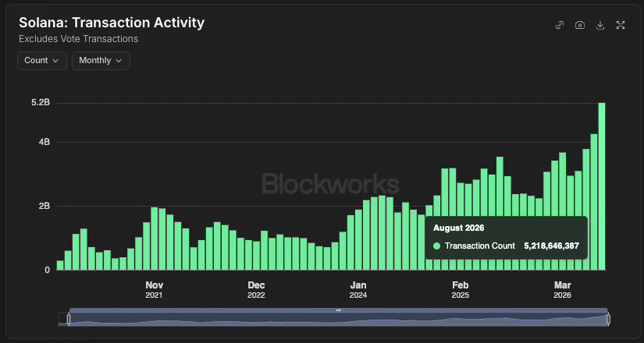Click the Feb 2025 axis label
This screenshot has height=343, width=644.
(460, 290)
